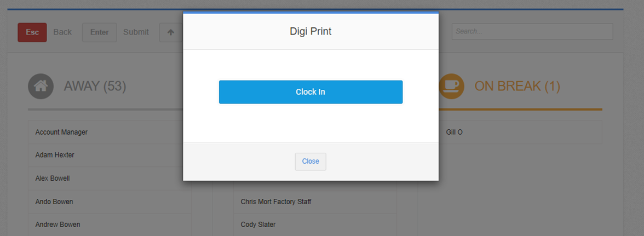Click the Enter key button

coord(100,32)
